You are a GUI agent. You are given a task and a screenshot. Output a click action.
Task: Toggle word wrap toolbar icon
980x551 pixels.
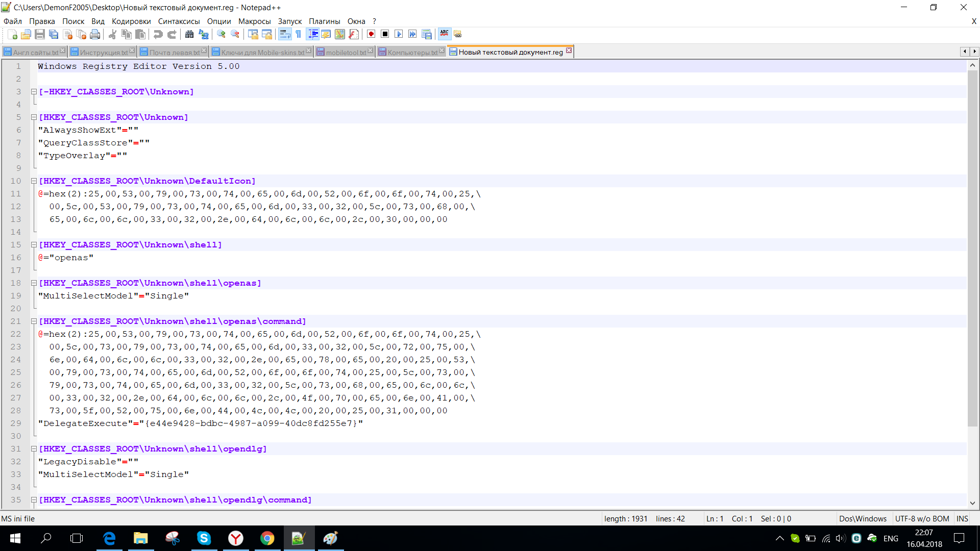coord(285,34)
